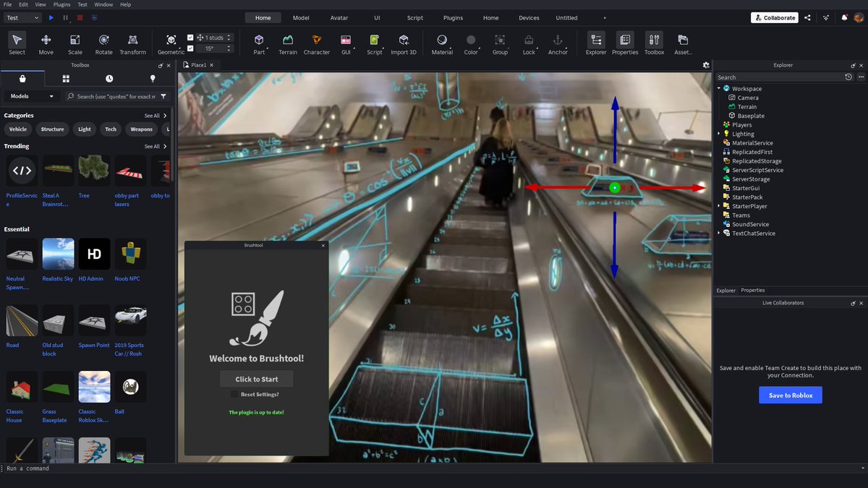This screenshot has height=488, width=868.
Task: Select the Transform tool
Action: coord(133,43)
